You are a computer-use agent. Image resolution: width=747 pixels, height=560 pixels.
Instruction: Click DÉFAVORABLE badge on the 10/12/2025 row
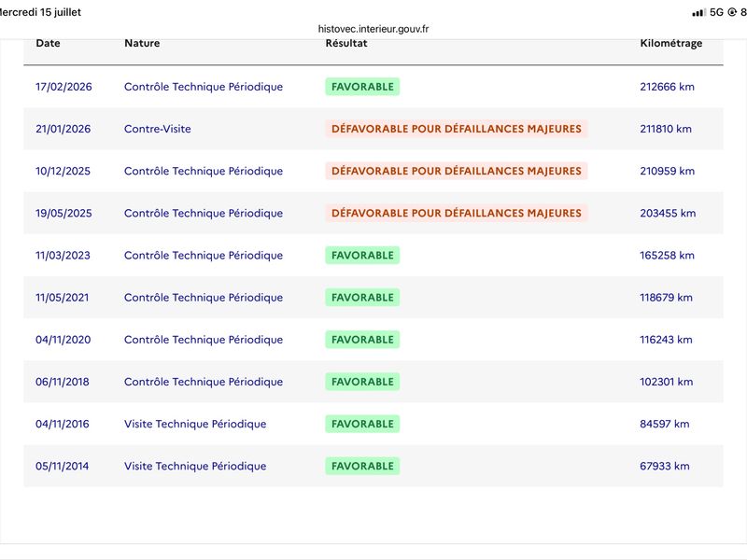(457, 171)
